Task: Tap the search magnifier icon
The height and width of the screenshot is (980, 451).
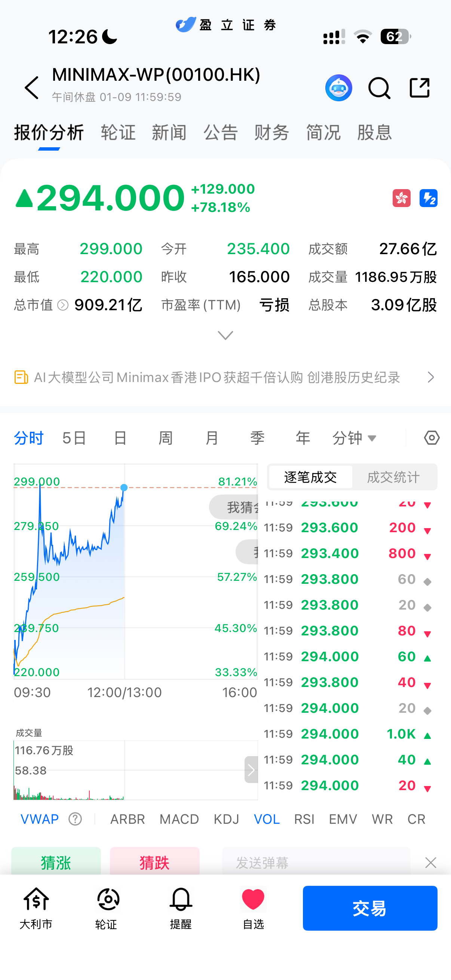Action: (379, 88)
